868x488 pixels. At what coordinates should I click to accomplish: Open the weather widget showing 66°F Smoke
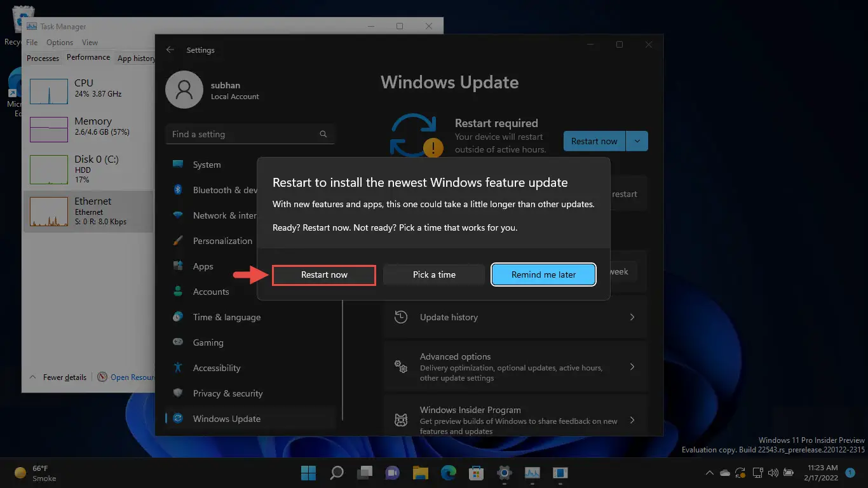pyautogui.click(x=36, y=473)
